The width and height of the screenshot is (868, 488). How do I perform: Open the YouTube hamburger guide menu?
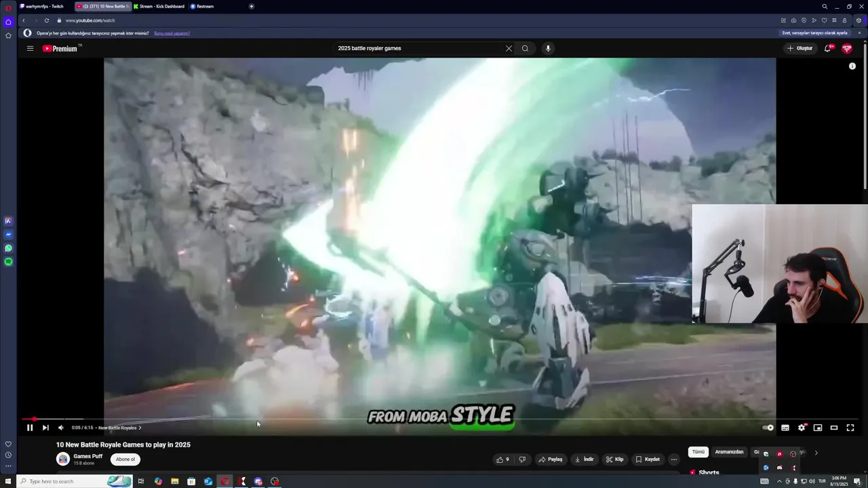[x=30, y=48]
